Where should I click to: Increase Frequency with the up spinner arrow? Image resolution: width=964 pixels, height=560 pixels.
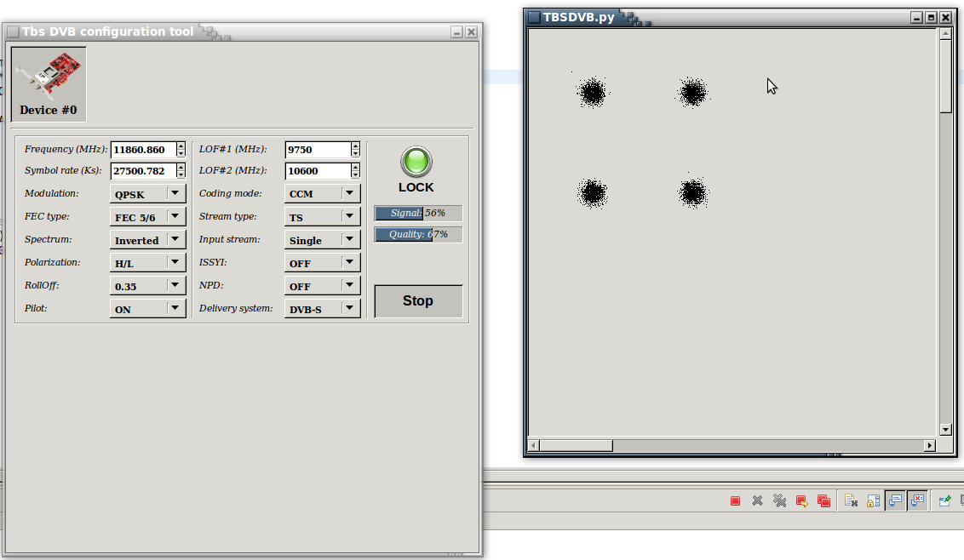[181, 146]
